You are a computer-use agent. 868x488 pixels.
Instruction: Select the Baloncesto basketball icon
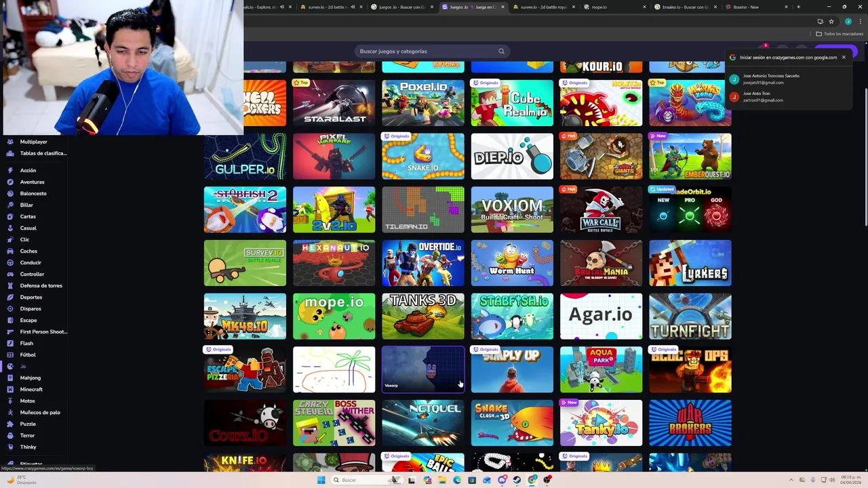coord(10,193)
